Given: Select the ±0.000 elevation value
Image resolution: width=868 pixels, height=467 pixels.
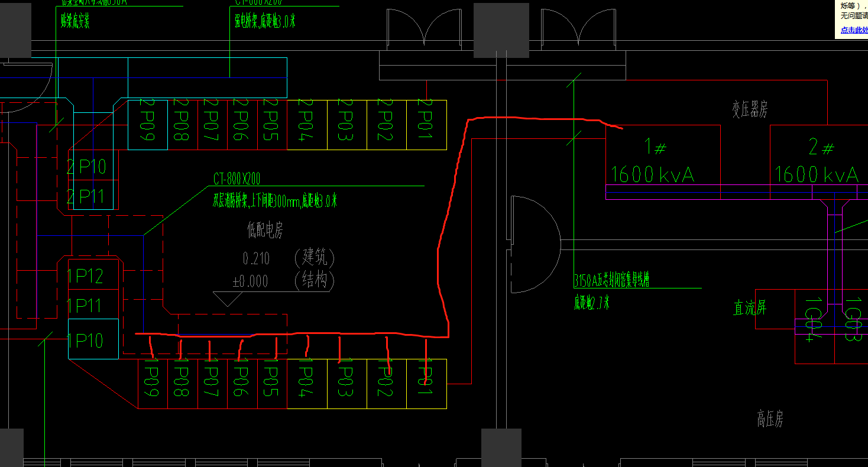Looking at the screenshot, I should [251, 281].
